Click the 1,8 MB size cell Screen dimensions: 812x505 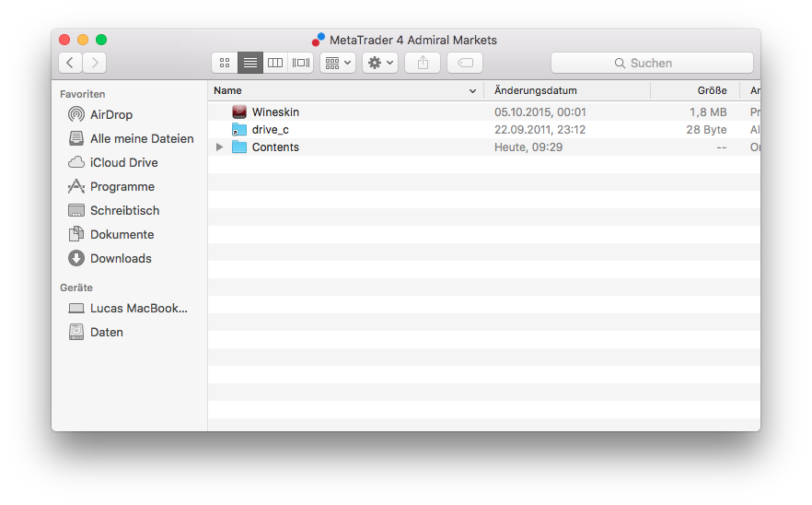point(708,112)
